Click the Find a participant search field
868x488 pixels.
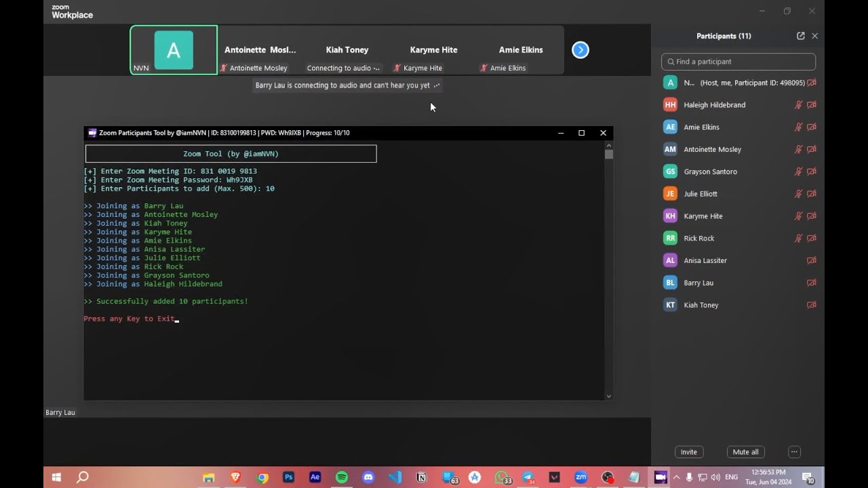(x=738, y=62)
